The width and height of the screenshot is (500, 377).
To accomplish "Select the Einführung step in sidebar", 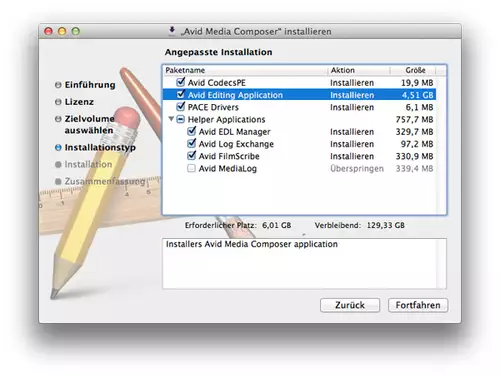I will (x=90, y=85).
